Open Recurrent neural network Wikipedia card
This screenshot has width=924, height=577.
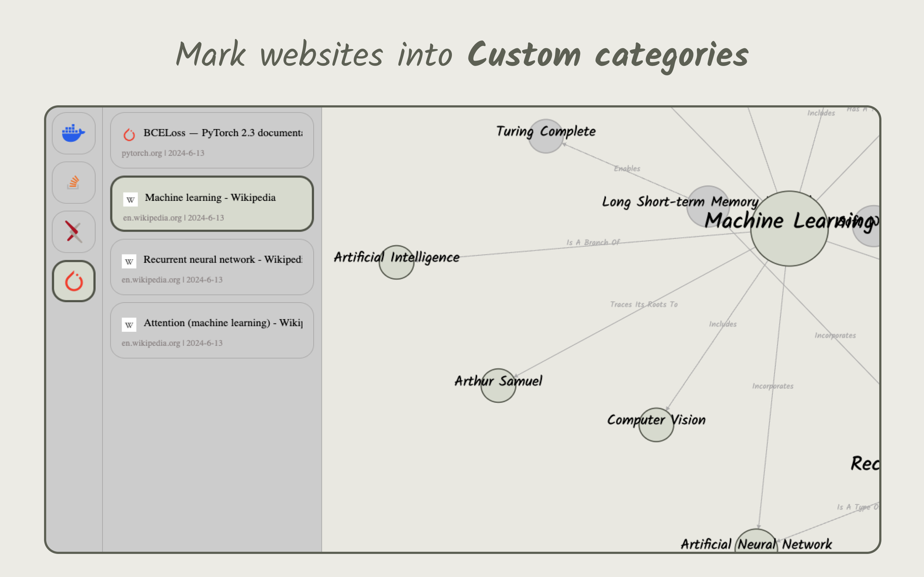click(x=212, y=267)
